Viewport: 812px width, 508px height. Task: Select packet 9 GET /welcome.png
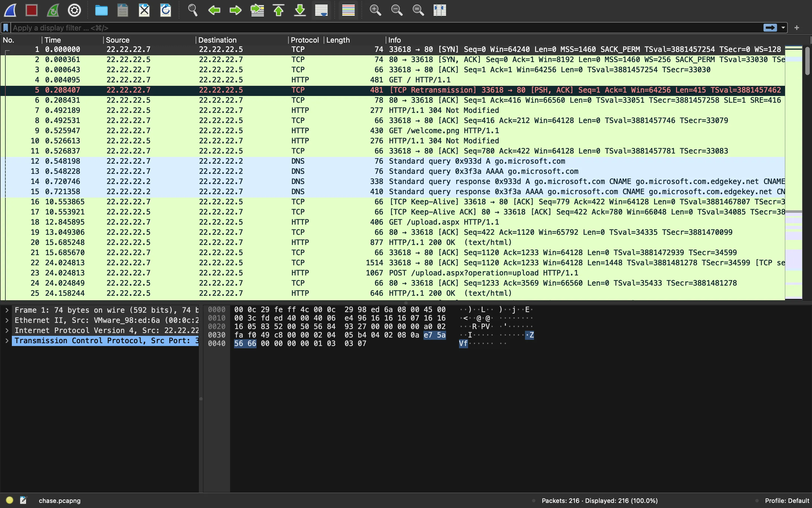pos(392,131)
